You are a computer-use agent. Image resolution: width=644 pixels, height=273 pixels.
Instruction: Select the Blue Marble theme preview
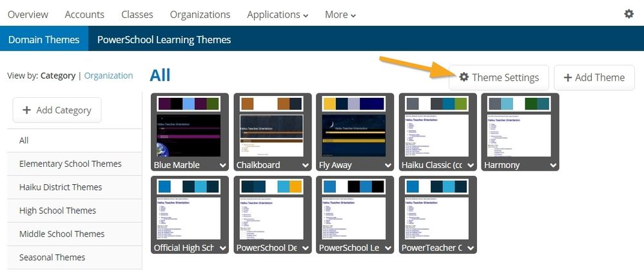[x=189, y=135]
